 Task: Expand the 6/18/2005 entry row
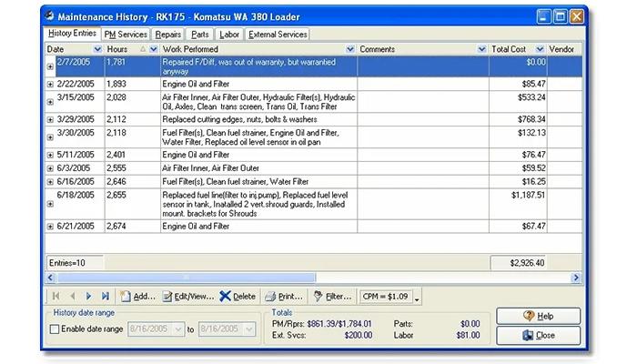(50, 204)
